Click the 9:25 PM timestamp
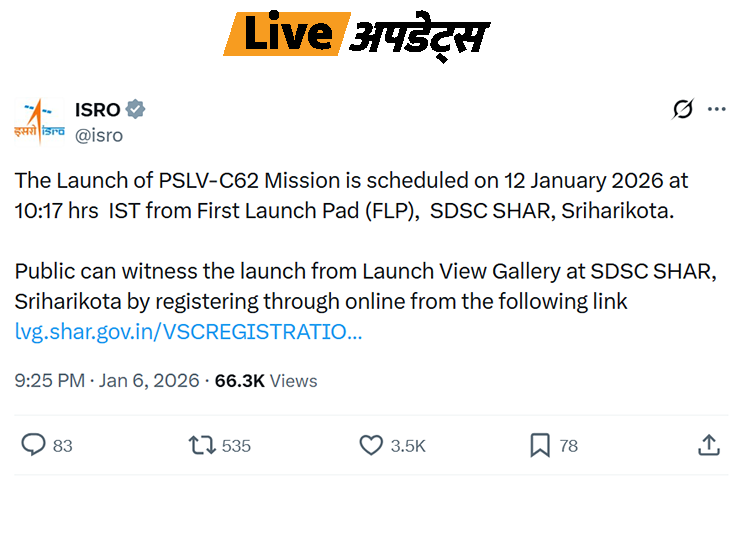This screenshot has width=730, height=548. point(49,381)
